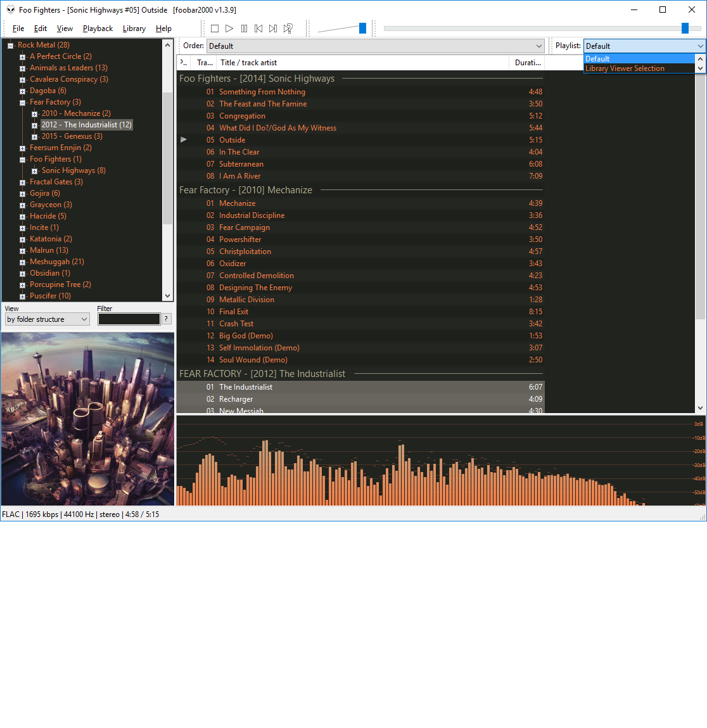This screenshot has height=728, width=707.
Task: Pause playback with the Pause button
Action: tap(244, 29)
